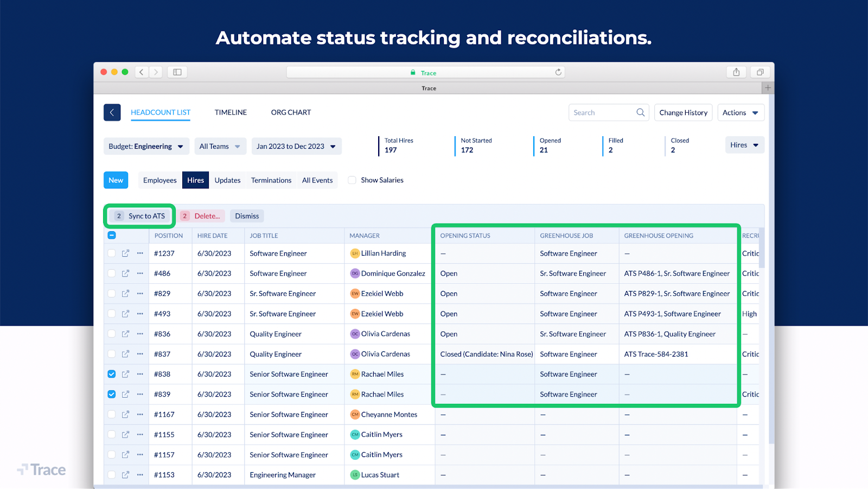The width and height of the screenshot is (868, 489).
Task: Open the Actions dropdown
Action: click(741, 112)
